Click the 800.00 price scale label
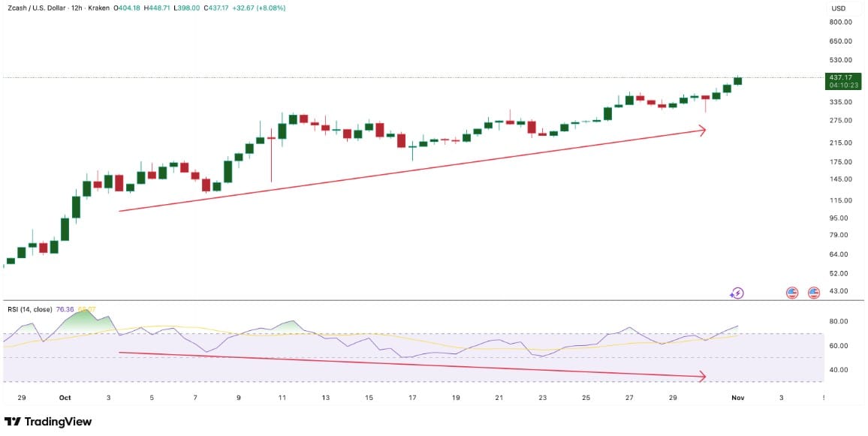Screen dimensions: 868x436 839,22
